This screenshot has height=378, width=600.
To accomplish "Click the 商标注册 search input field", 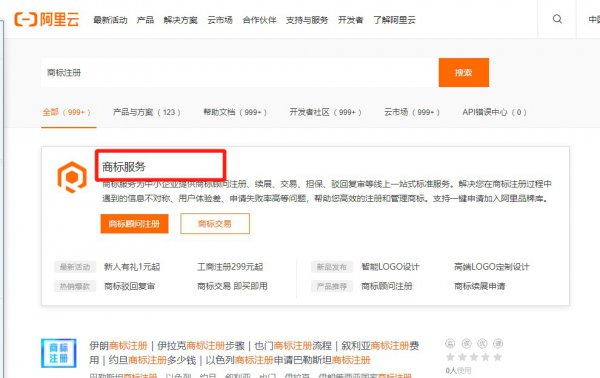I will coord(240,73).
